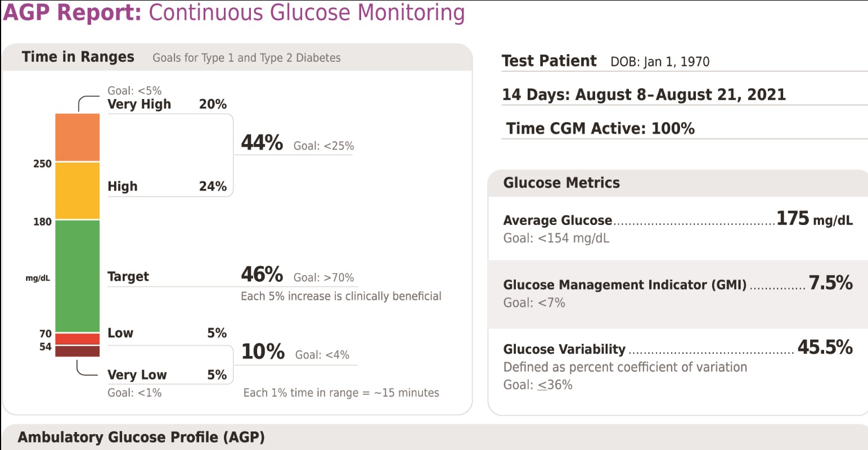The image size is (868, 450).
Task: Click the Very Low label text
Action: (137, 375)
